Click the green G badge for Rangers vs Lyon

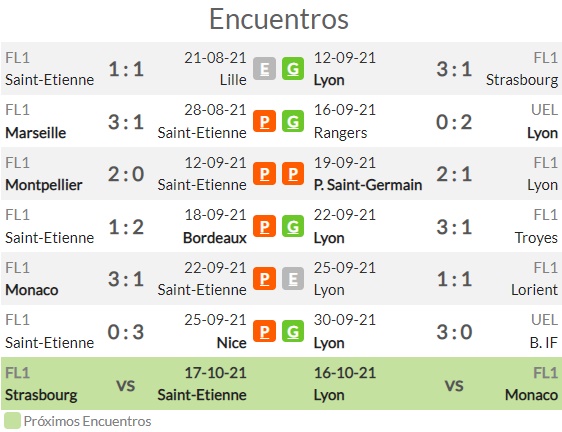click(293, 121)
